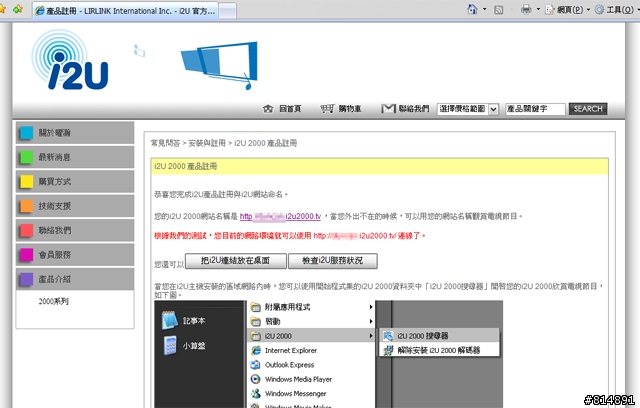Click 安裝與註冊 breadcrumb link
This screenshot has height=408, width=640.
[x=207, y=143]
